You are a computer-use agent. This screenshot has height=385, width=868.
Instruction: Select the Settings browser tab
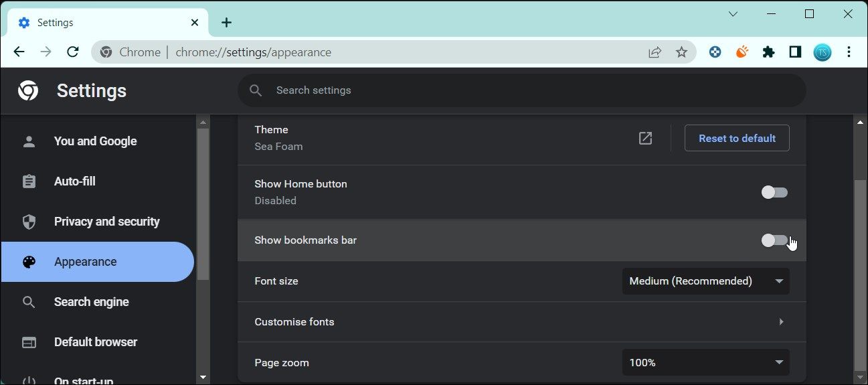click(108, 23)
